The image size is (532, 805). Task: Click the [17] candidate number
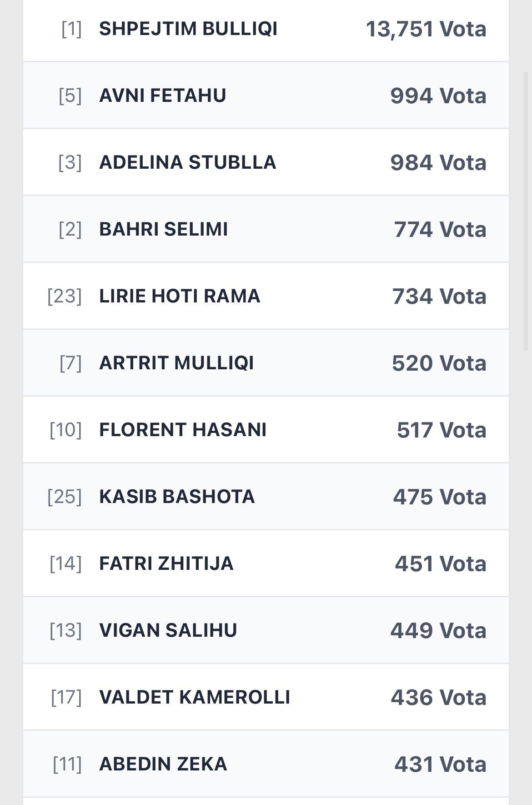point(66,698)
